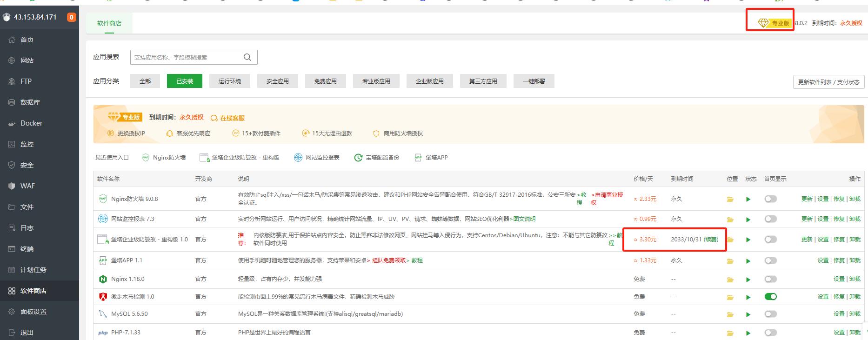
Task: Open Nginx防火墙 recent shortcut
Action: (164, 158)
